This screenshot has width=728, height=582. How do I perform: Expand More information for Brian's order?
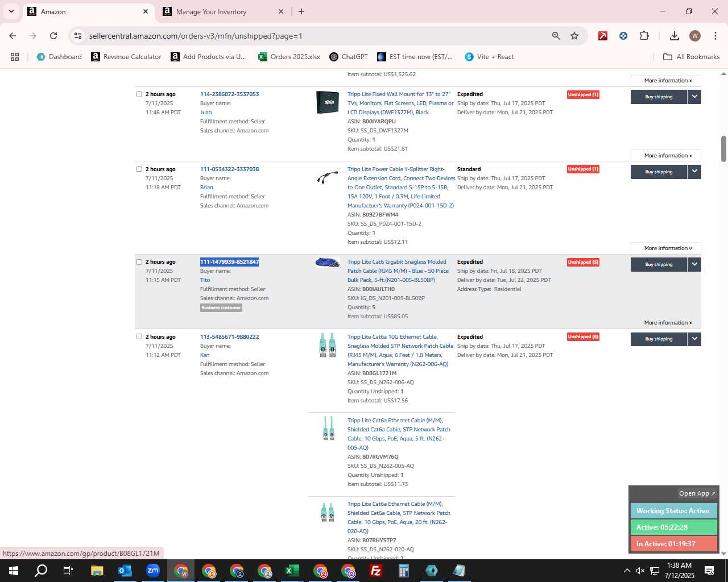click(666, 248)
